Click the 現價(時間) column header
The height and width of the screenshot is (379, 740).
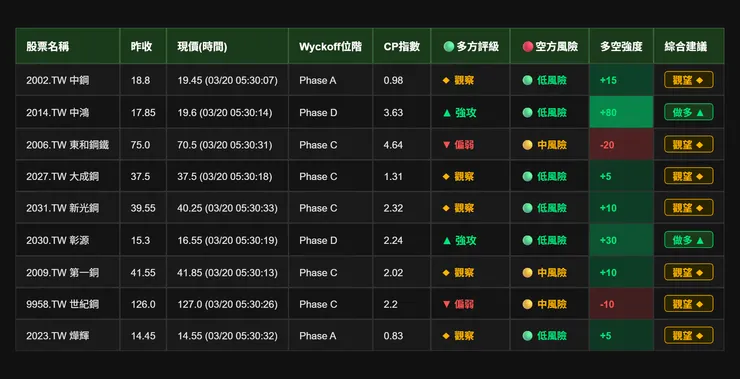click(x=227, y=46)
